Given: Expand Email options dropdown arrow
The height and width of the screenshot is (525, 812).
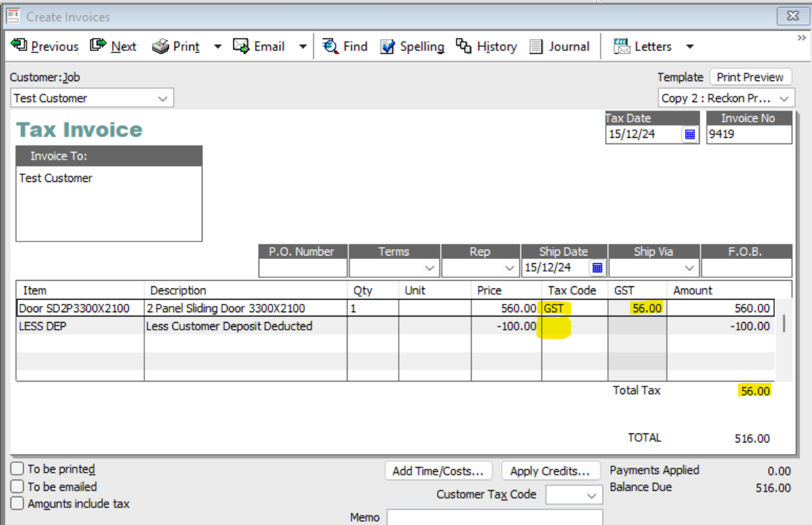Looking at the screenshot, I should point(303,47).
